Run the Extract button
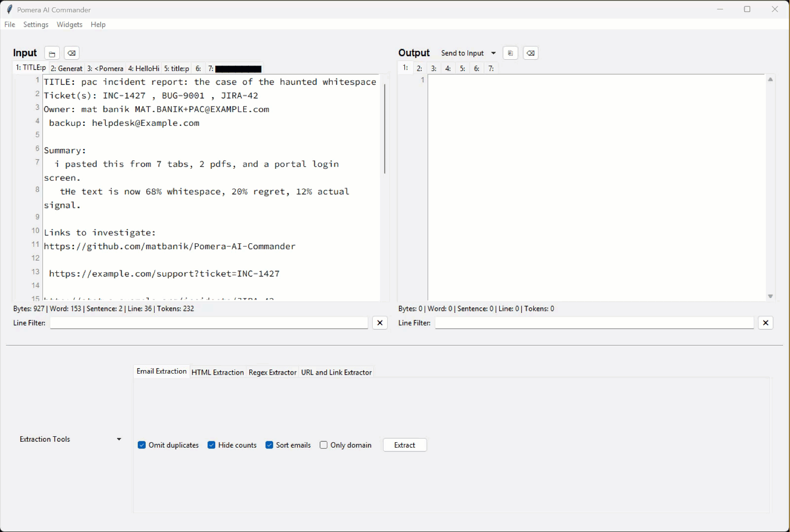This screenshot has width=790, height=532. click(404, 445)
